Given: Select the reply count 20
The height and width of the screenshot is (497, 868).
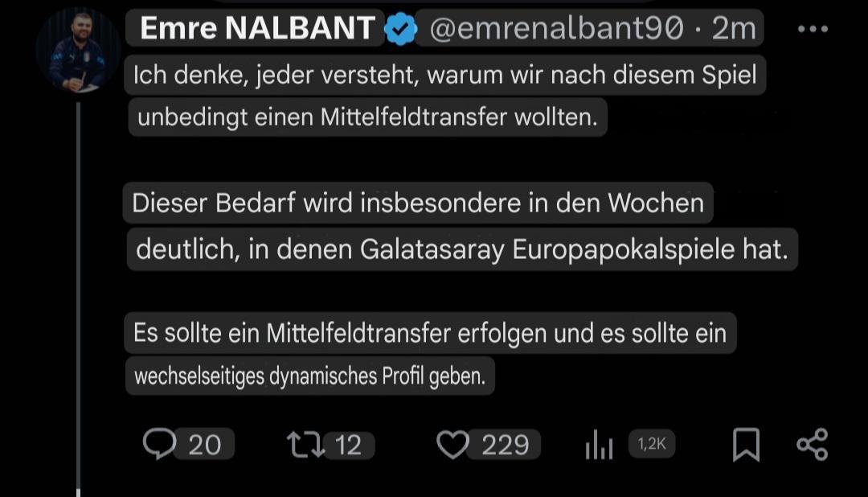Looking at the screenshot, I should click(204, 445).
